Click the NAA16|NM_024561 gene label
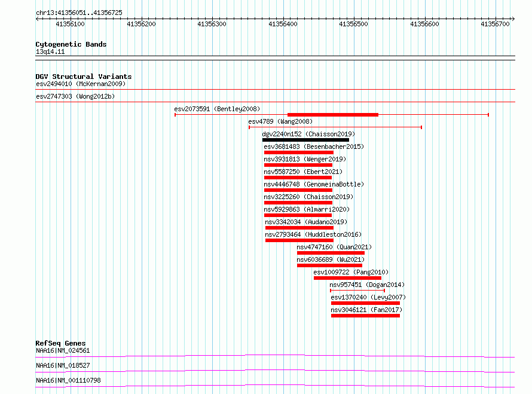 tap(63, 350)
